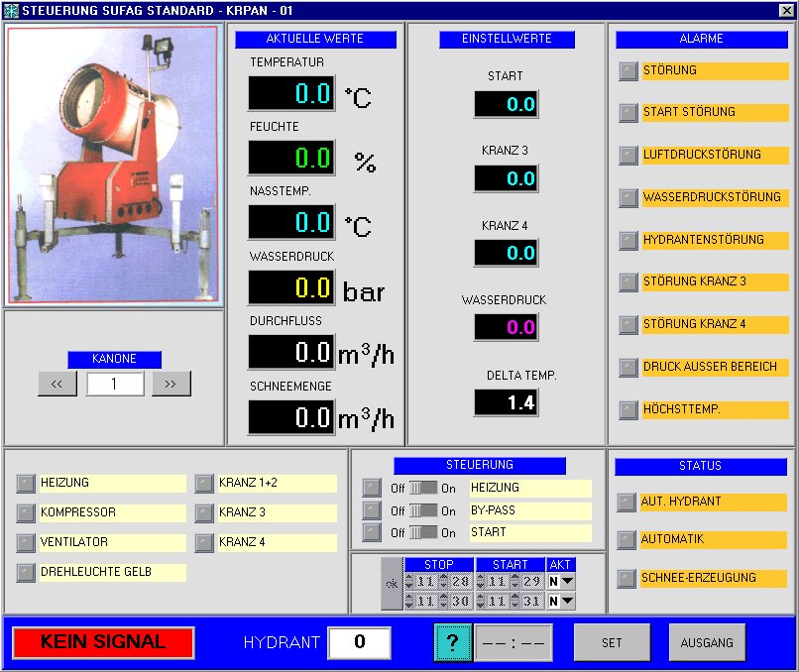799x672 pixels.
Task: Click the LUFTDRUCKSTÖRUNG alarm indicator
Action: tap(628, 156)
